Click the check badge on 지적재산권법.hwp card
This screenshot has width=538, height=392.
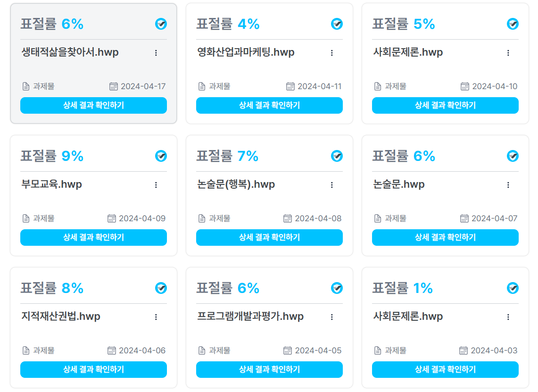point(161,288)
